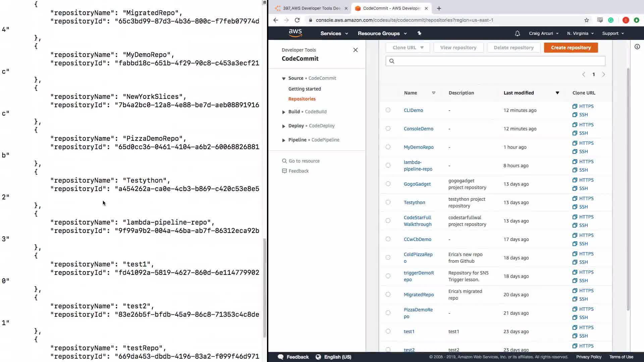Image resolution: width=644 pixels, height=362 pixels.
Task: Switch to the 397_AWS Developer Tools tab
Action: coord(311,8)
